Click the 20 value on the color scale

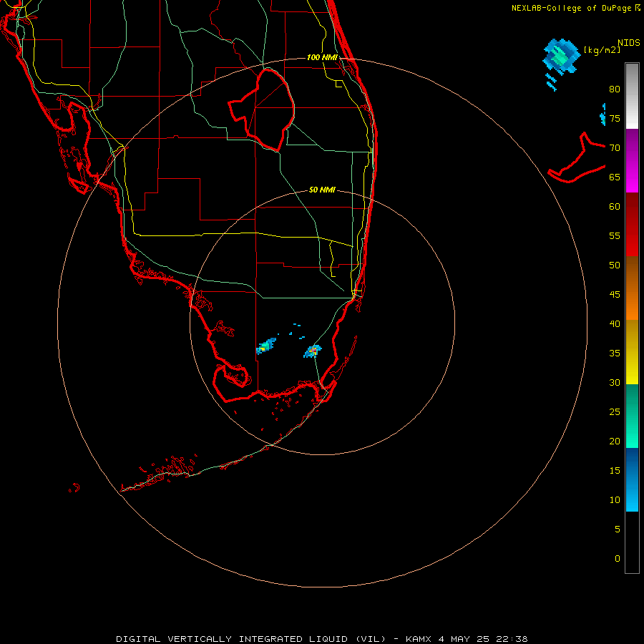coord(615,441)
